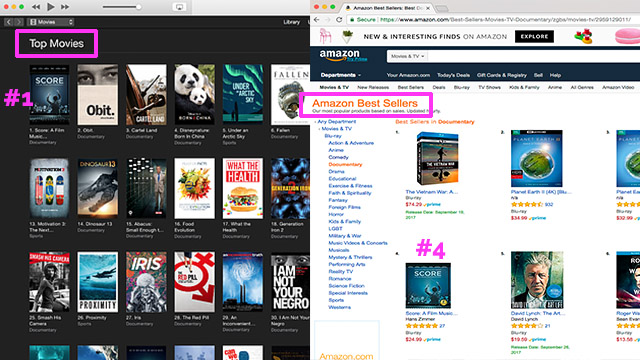
Task: Choose Action & Adventure in the sidebar
Action: [351, 143]
